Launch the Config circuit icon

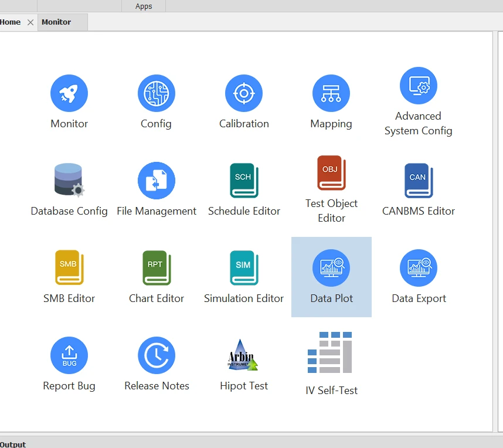tap(156, 93)
